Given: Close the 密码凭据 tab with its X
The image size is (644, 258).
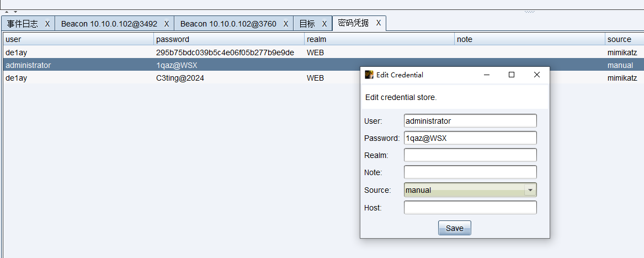Looking at the screenshot, I should 379,23.
